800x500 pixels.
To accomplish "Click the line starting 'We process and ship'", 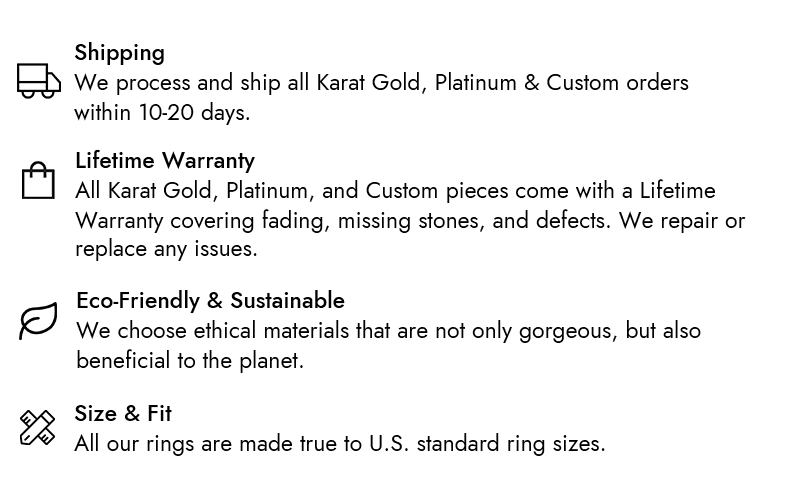I will 381,82.
